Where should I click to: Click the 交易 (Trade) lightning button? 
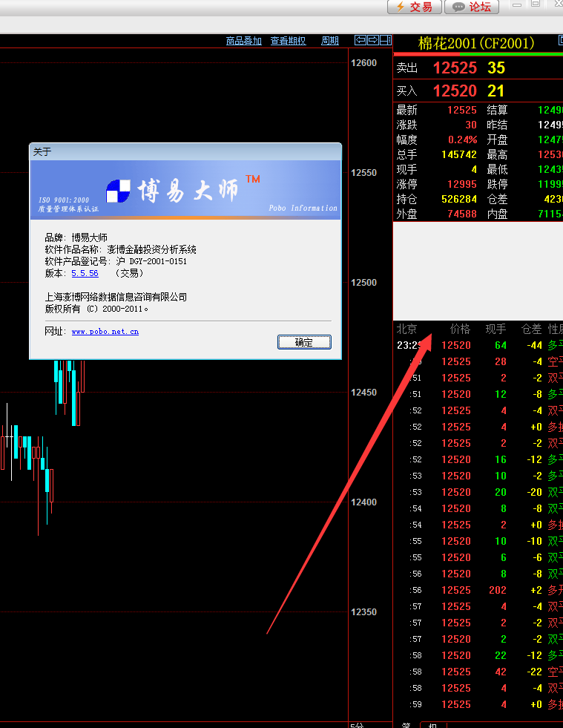pyautogui.click(x=414, y=7)
